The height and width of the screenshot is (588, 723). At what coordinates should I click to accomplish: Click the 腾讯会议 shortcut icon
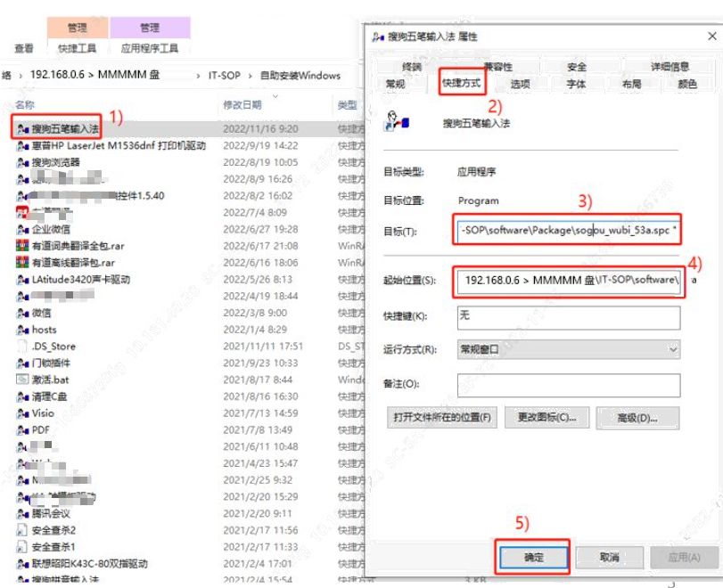coord(22,513)
